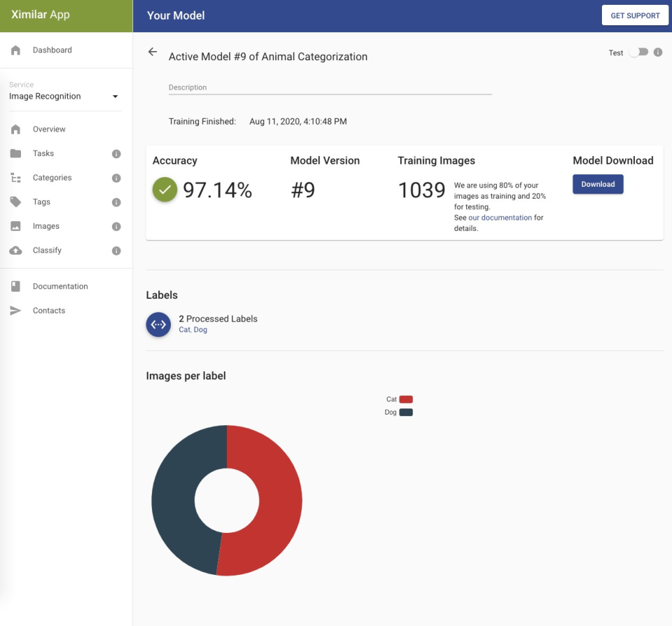Click the Overview home icon
672x626 pixels.
click(15, 129)
